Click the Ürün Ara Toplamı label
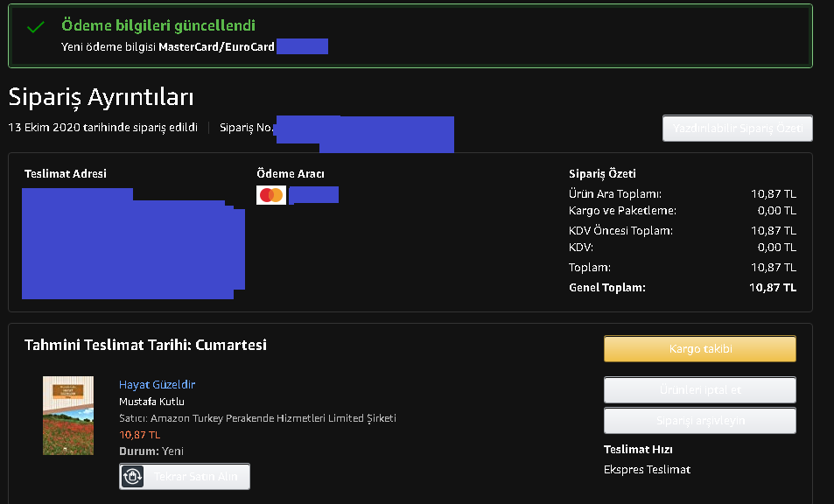 (615, 194)
